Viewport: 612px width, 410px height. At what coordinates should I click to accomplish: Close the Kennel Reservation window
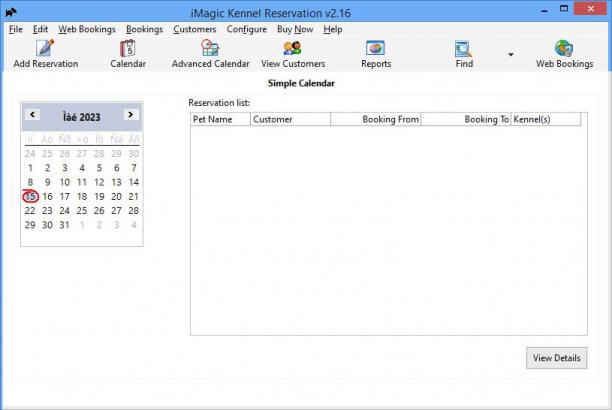[591, 8]
